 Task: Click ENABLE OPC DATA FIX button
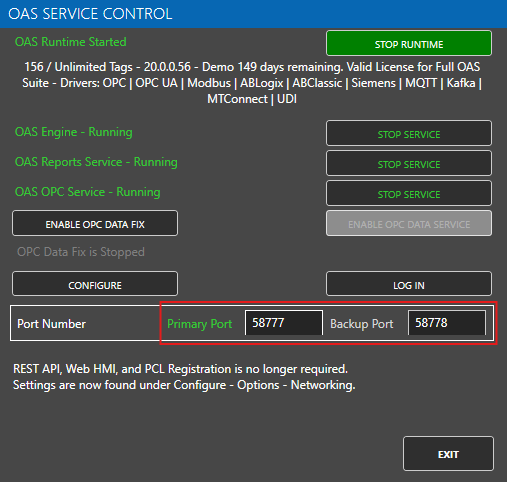pos(95,223)
